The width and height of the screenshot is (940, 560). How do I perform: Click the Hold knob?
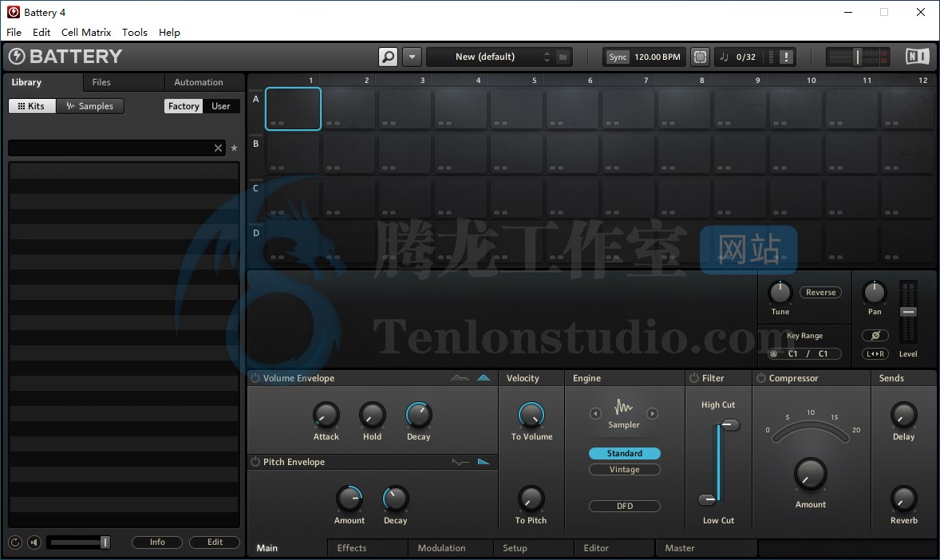373,415
